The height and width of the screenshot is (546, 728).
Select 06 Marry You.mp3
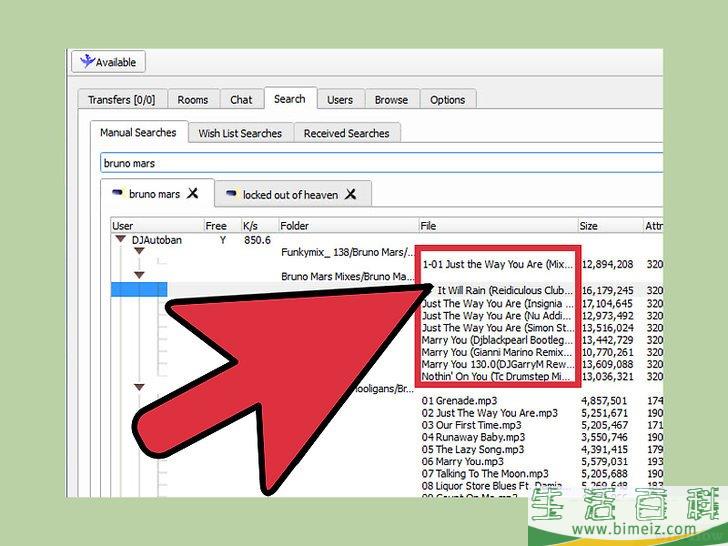[463, 462]
